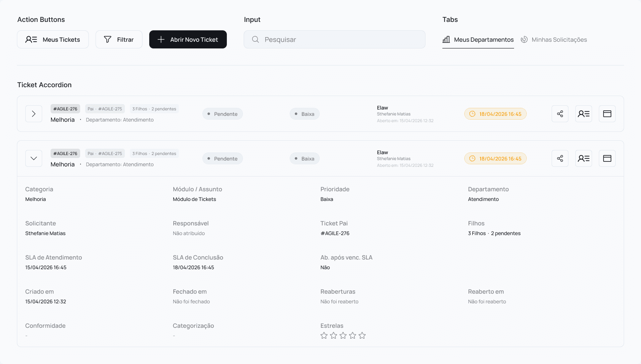Screen dimensions: 641x364
Task: Click Departamento value Atendimento in details
Action: pos(483,199)
